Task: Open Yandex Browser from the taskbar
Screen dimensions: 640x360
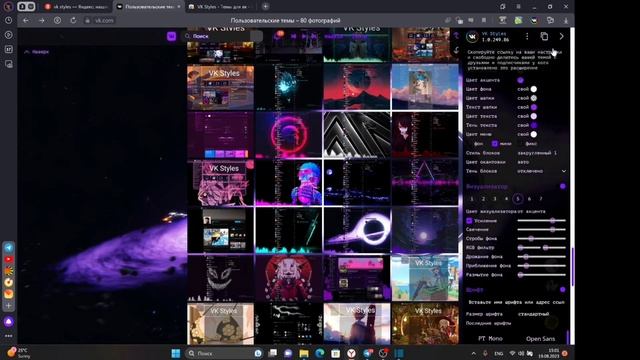Action: click(x=351, y=353)
